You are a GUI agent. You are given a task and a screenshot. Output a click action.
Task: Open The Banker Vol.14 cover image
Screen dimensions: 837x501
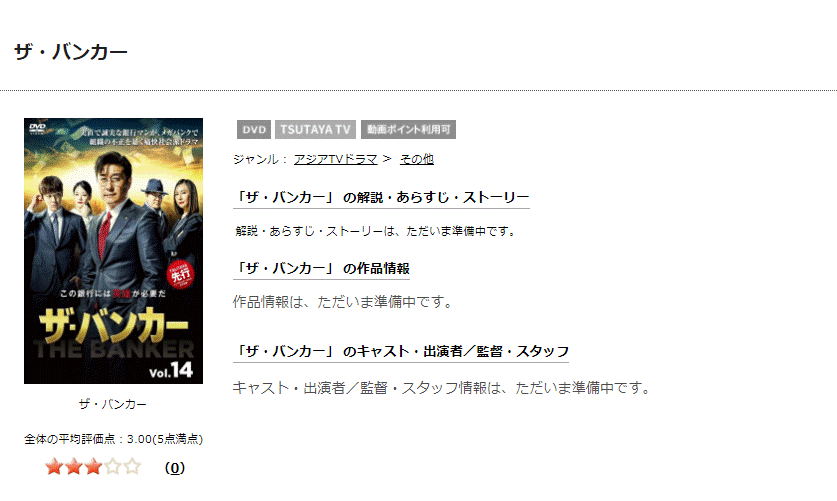pos(113,251)
